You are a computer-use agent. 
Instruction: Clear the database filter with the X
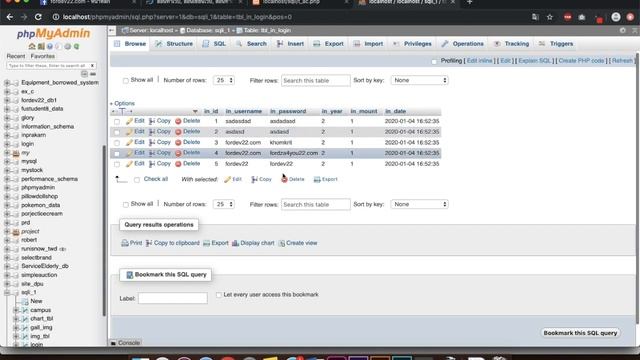[93, 65]
